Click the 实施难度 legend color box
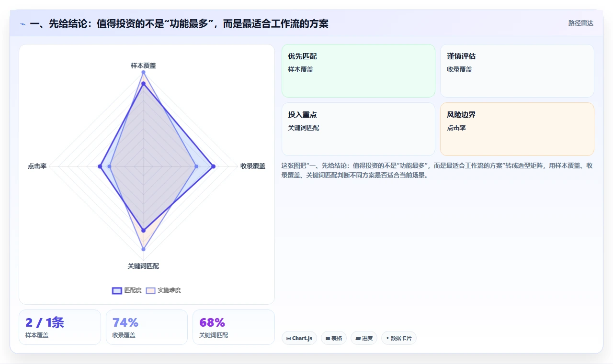Image resolution: width=613 pixels, height=364 pixels. click(x=151, y=290)
